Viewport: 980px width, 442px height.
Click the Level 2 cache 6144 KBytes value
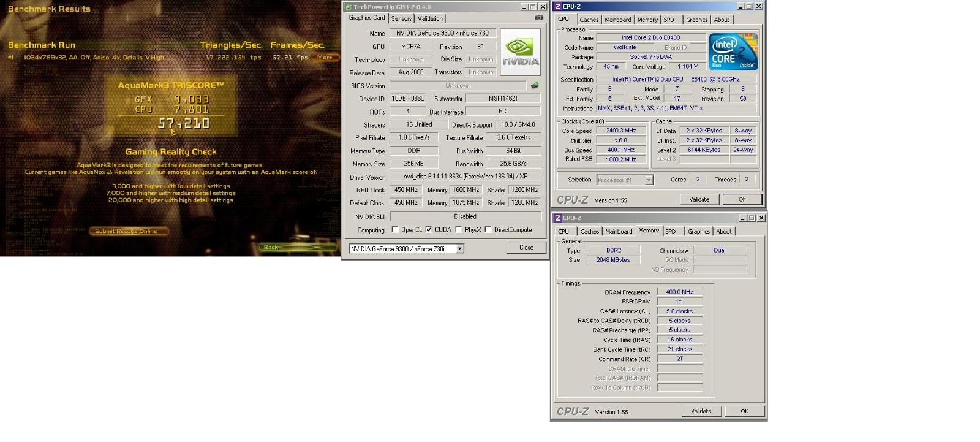click(704, 150)
